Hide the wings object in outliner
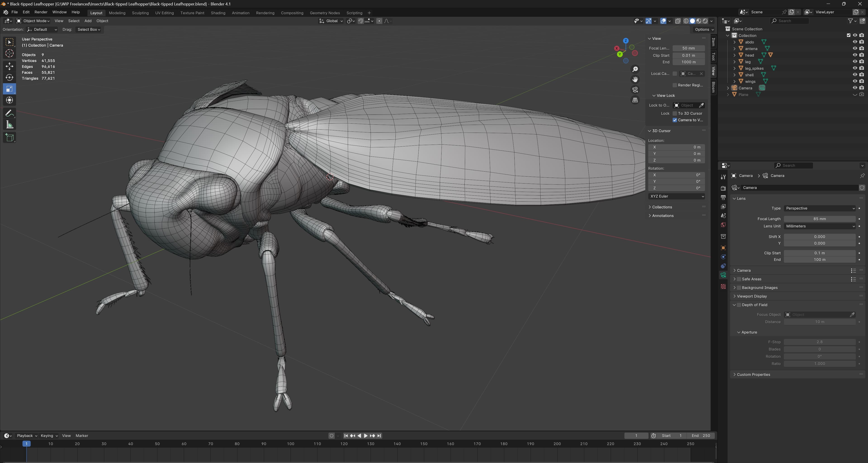This screenshot has height=463, width=868. (x=854, y=81)
